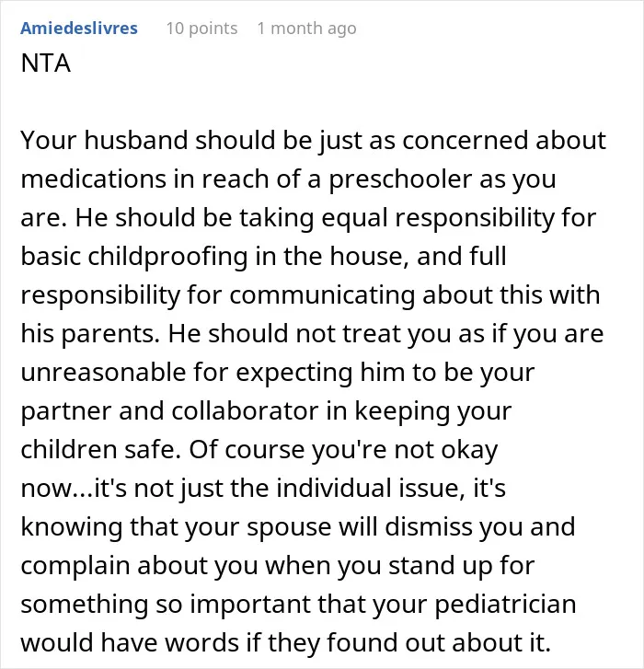Click the word 'medications' in the comment
644x669 pixels.
point(94,179)
